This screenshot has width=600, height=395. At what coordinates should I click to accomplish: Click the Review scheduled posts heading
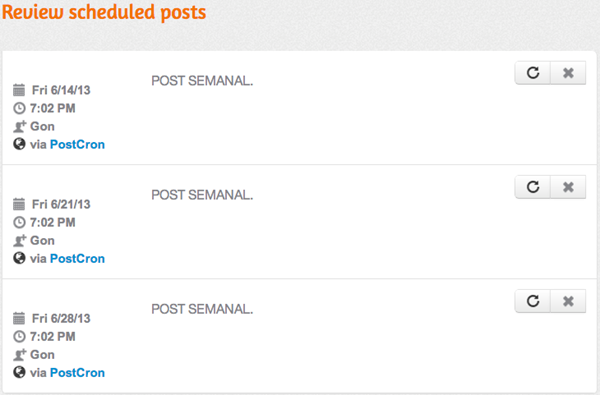pos(104,12)
